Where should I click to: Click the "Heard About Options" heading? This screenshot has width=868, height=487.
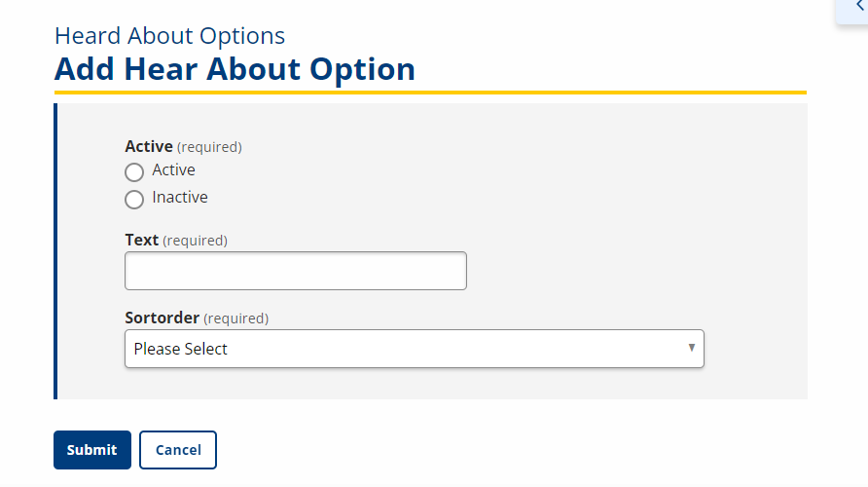(169, 36)
